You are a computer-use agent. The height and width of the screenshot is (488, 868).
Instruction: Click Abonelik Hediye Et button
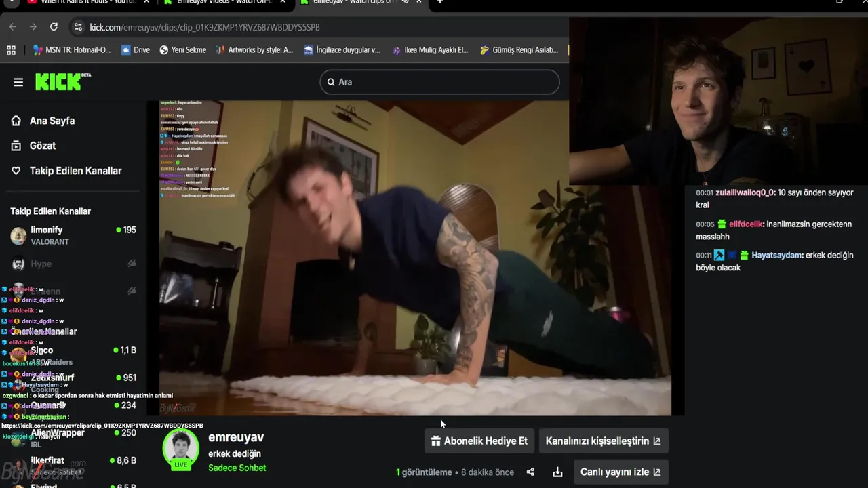(x=479, y=441)
